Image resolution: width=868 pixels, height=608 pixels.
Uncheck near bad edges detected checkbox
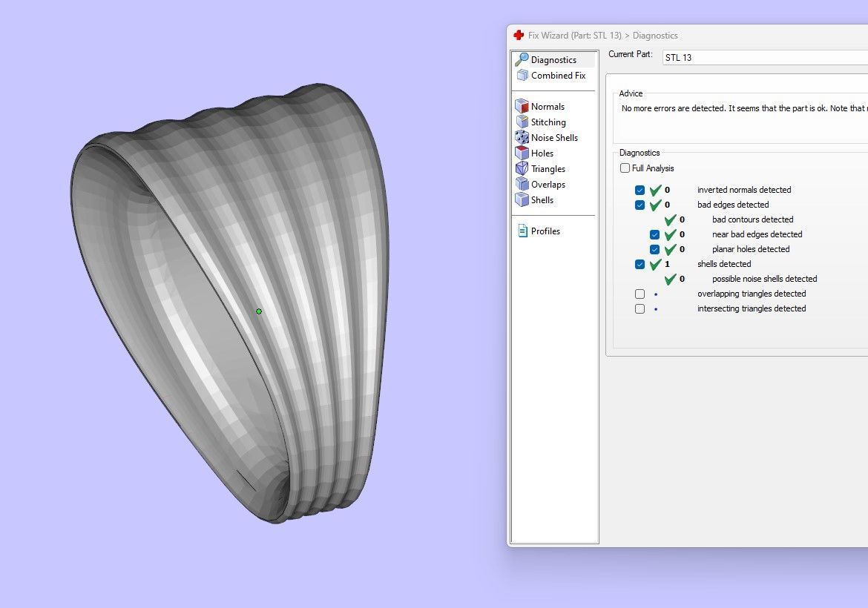[x=655, y=234]
